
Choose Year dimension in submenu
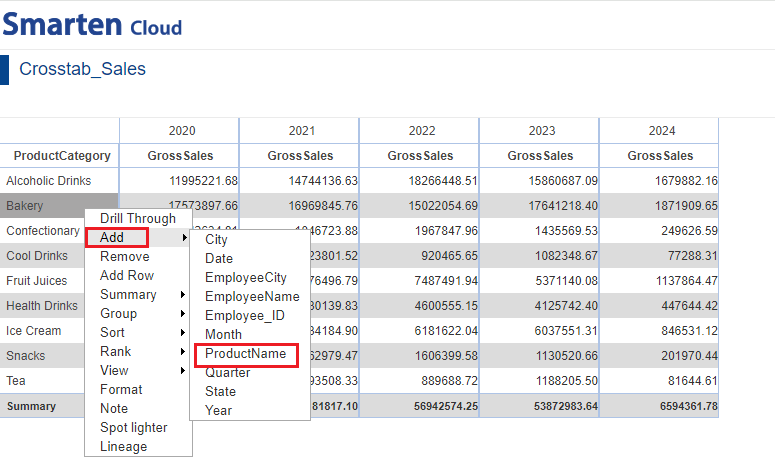pyautogui.click(x=218, y=410)
